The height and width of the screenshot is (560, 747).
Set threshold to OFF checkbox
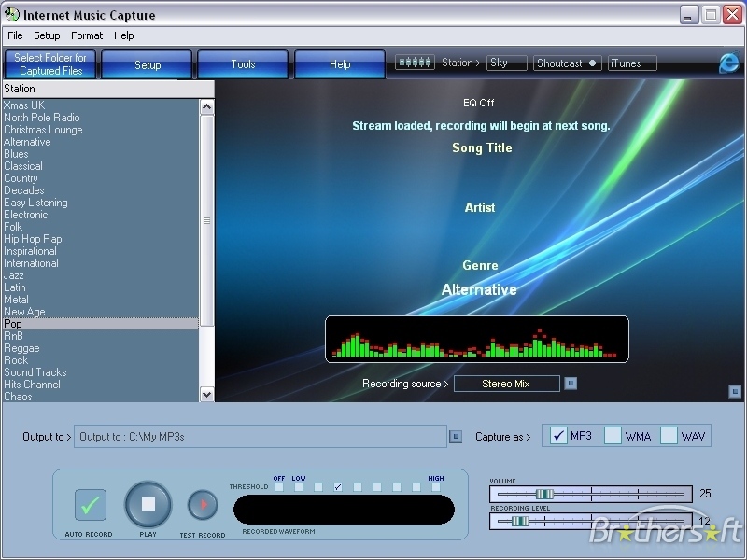click(279, 486)
